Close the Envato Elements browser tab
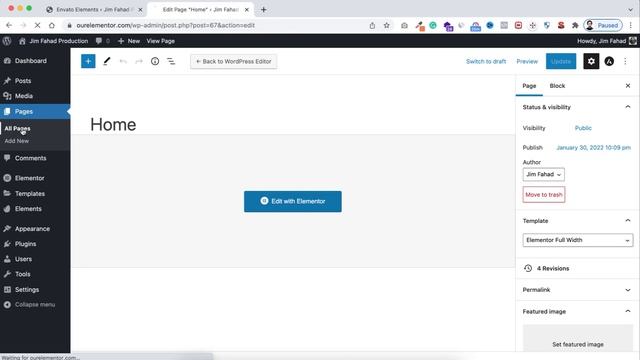This screenshot has width=640, height=360. [x=140, y=9]
